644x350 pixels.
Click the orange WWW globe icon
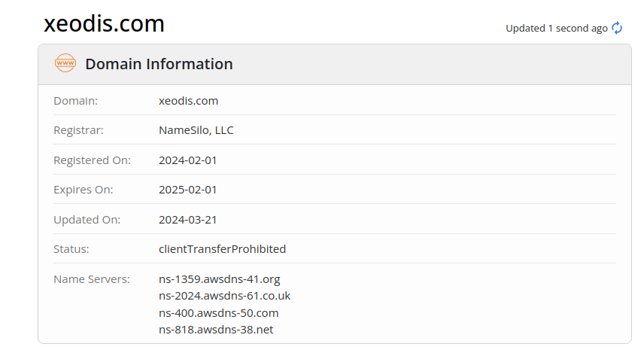click(65, 63)
